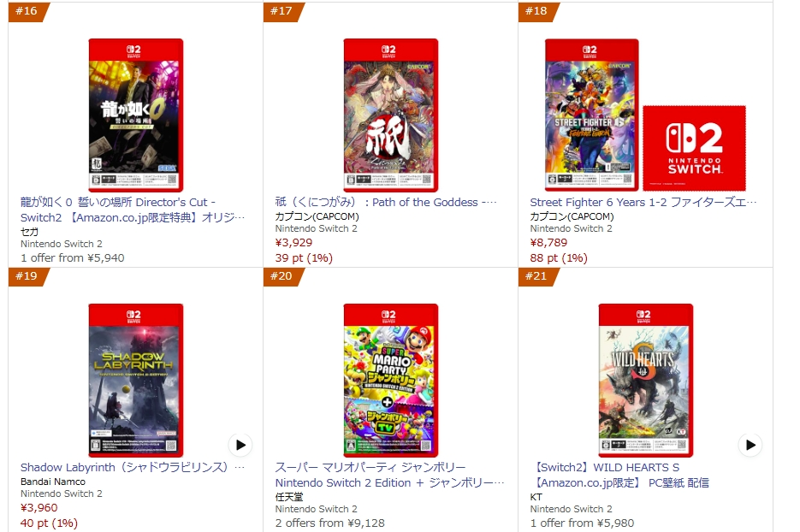The image size is (800, 532).
Task: Open the 祇 Path of the Goddess title link
Action: coord(386,202)
